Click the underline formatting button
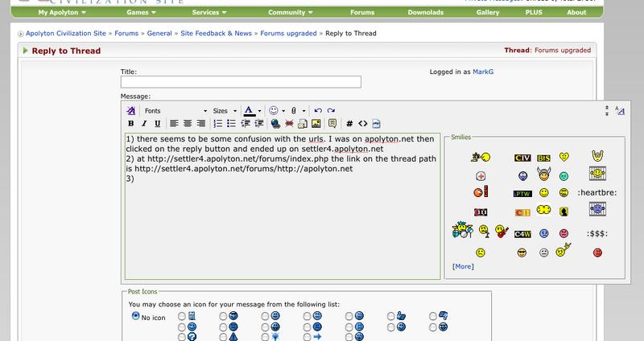Image resolution: width=644 pixels, height=341 pixels. coord(158,124)
